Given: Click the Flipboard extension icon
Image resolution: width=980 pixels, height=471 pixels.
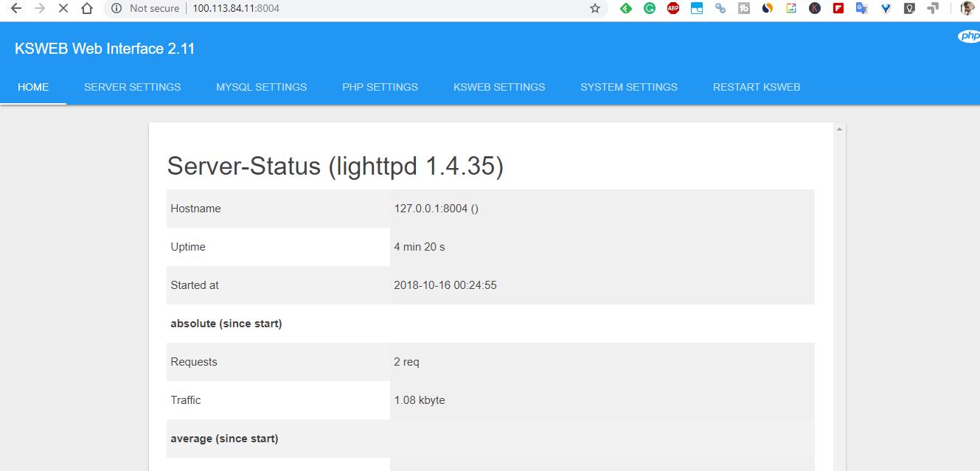Looking at the screenshot, I should pos(838,9).
